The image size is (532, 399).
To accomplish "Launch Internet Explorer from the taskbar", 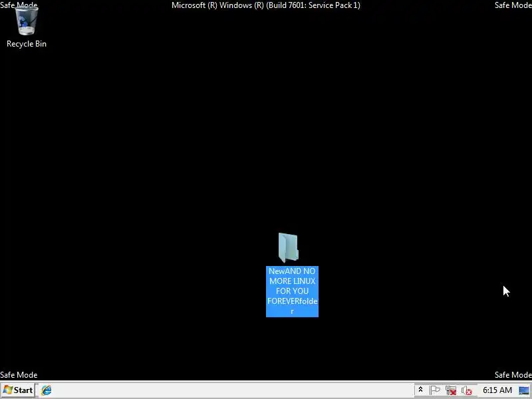I will coord(47,390).
